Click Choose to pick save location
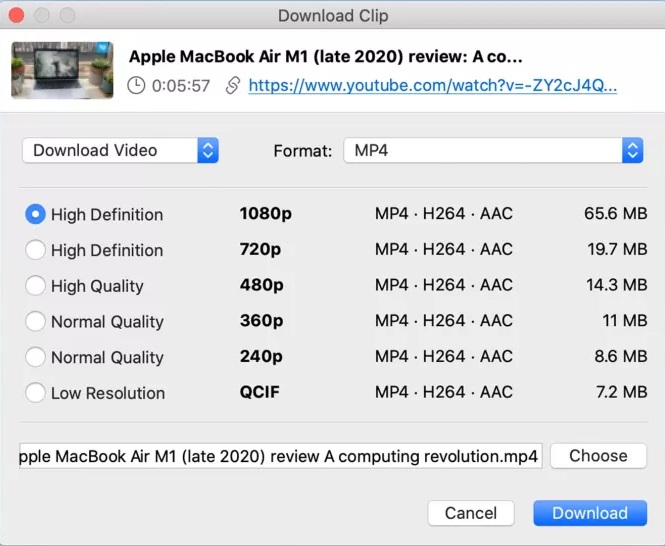Viewport: 665px width, 546px height. coord(598,456)
